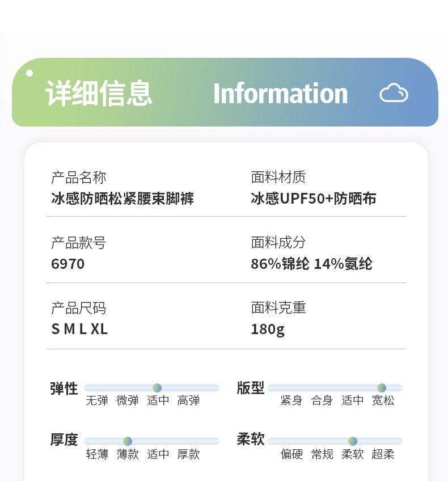The image size is (448, 481).
Task: Click the 版型 fit slider knob
Action: (382, 388)
